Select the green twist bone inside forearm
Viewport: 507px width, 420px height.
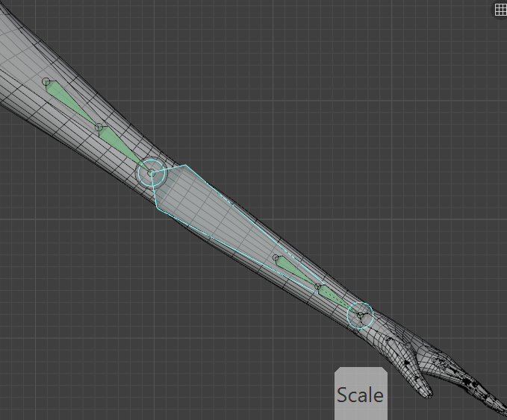[x=296, y=272]
